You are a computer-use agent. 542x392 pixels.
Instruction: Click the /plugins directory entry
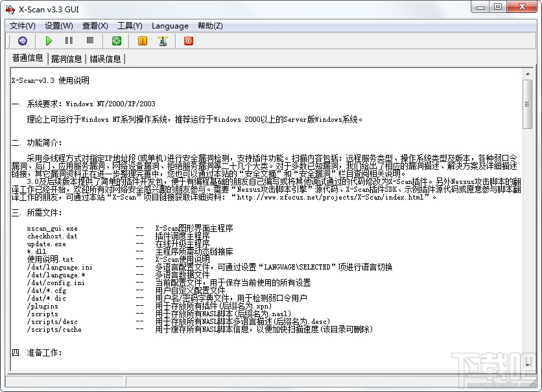click(43, 306)
